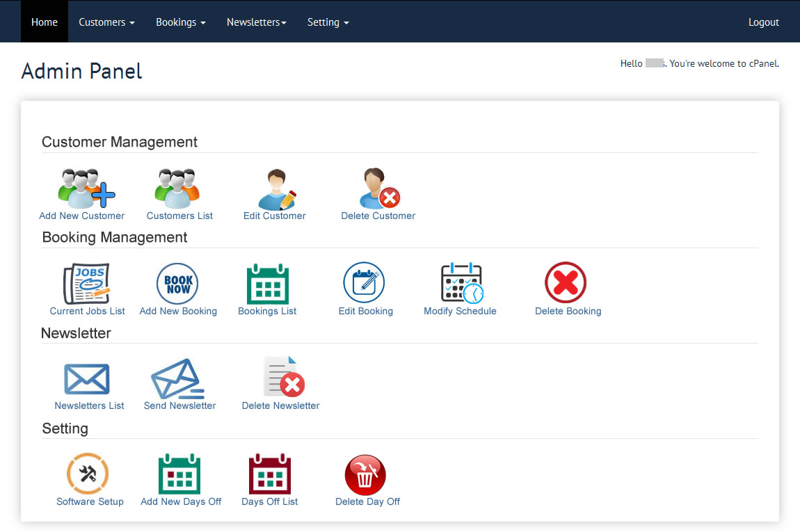Open the Software Setup tools icon

pyautogui.click(x=88, y=474)
